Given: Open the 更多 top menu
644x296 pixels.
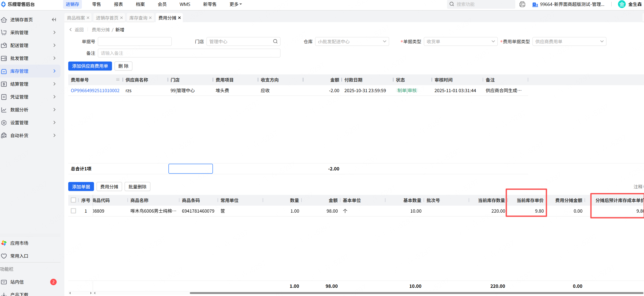Looking at the screenshot, I should (235, 4).
